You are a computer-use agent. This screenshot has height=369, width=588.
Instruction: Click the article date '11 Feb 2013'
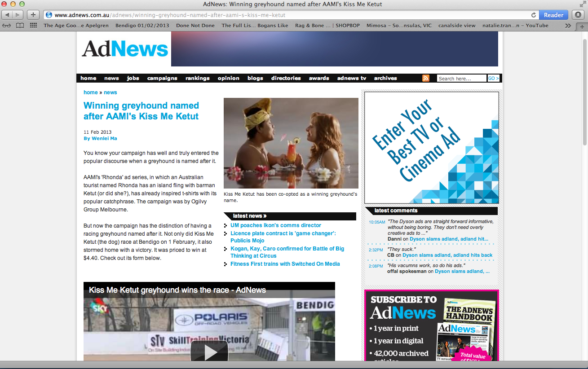[x=97, y=132]
